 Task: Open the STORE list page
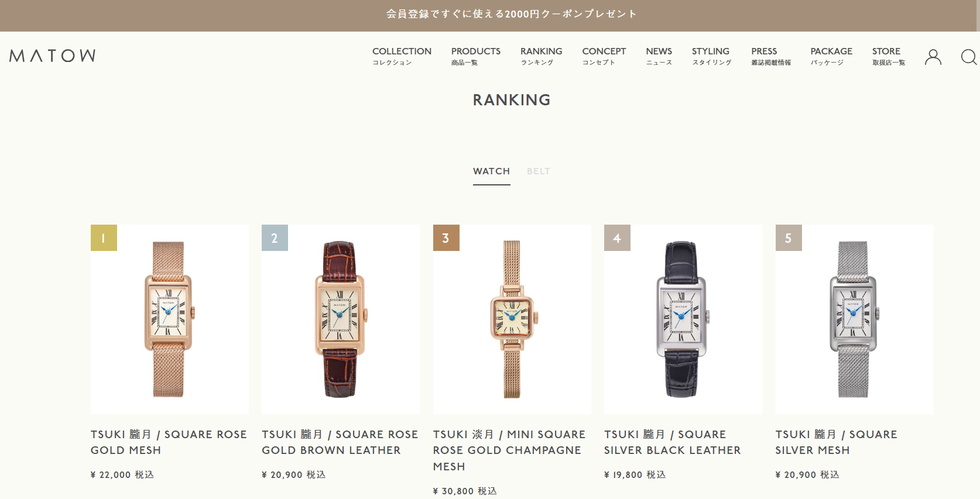(x=888, y=56)
